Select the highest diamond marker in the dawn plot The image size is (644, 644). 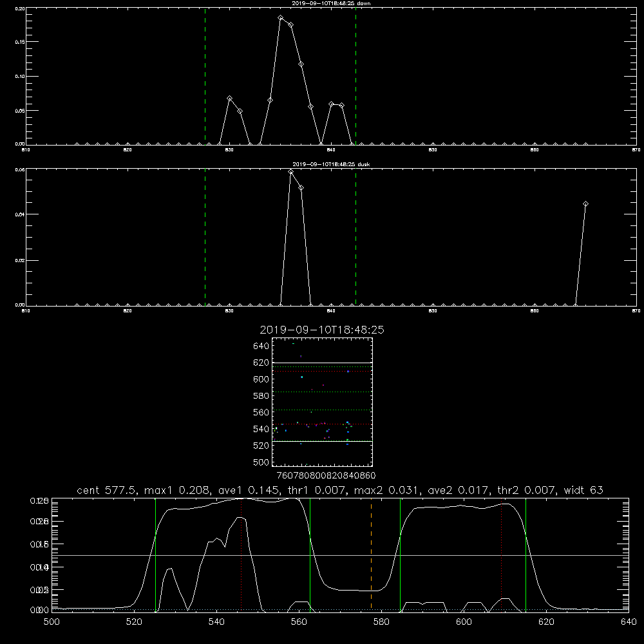pos(281,17)
